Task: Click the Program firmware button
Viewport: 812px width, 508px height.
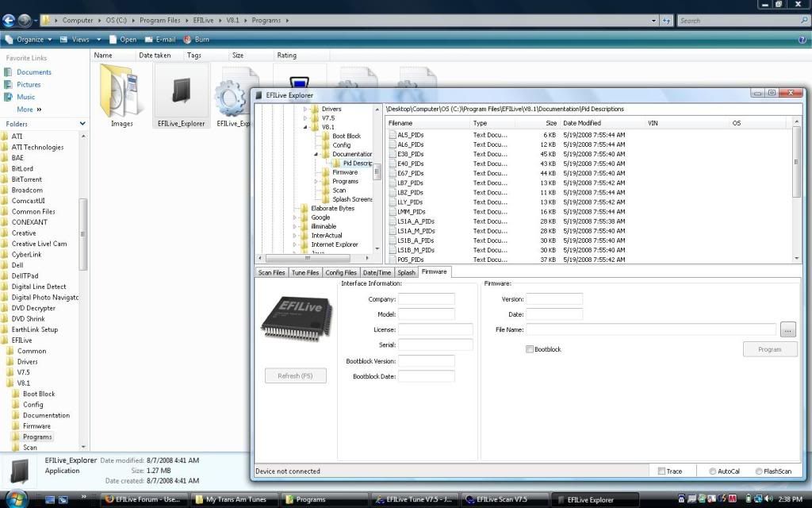Action: pyautogui.click(x=769, y=349)
